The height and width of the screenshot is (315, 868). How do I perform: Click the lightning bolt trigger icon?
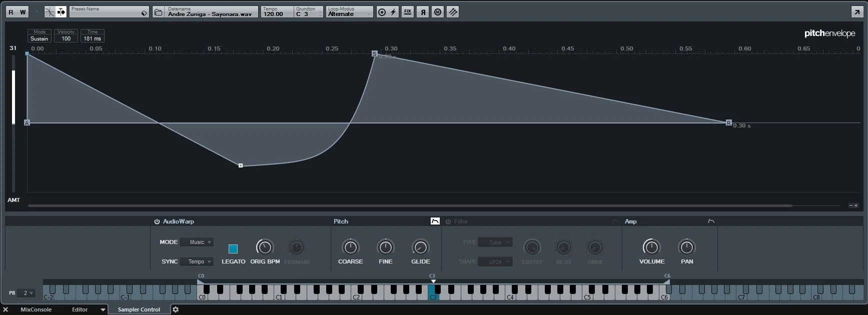tap(393, 12)
